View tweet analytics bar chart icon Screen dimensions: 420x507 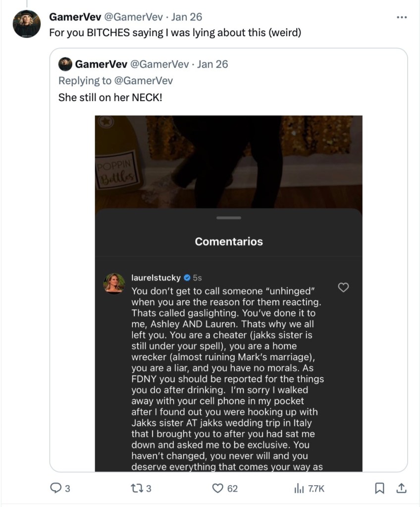point(299,488)
